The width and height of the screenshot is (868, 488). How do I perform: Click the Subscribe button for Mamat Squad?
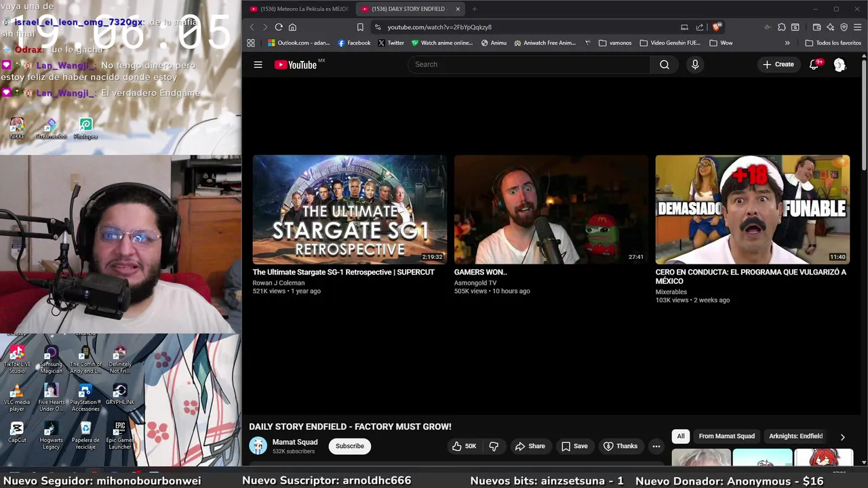[x=350, y=446]
